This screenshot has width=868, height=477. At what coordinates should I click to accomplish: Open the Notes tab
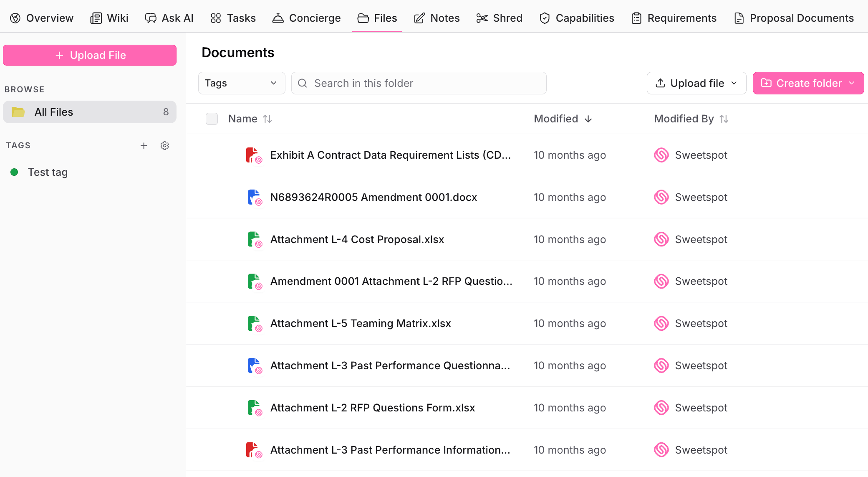click(x=437, y=18)
